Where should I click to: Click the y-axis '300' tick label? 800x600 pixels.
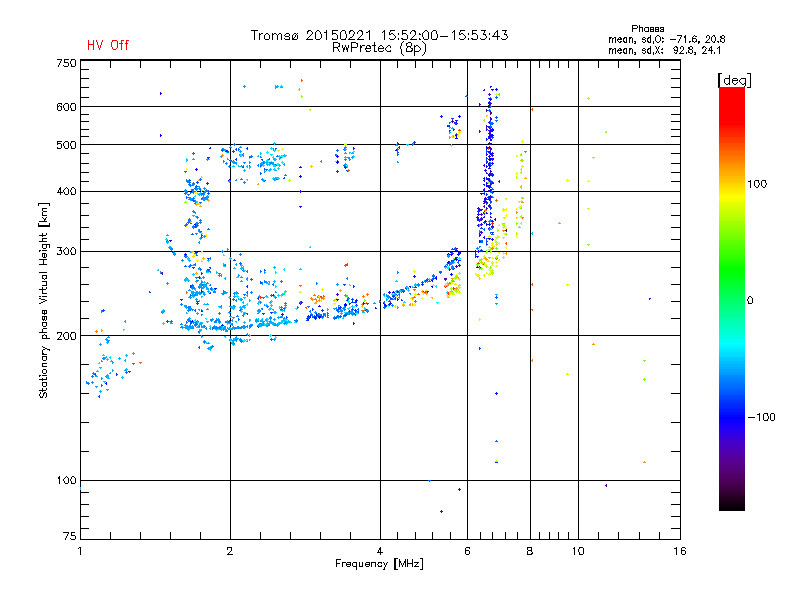click(x=66, y=251)
